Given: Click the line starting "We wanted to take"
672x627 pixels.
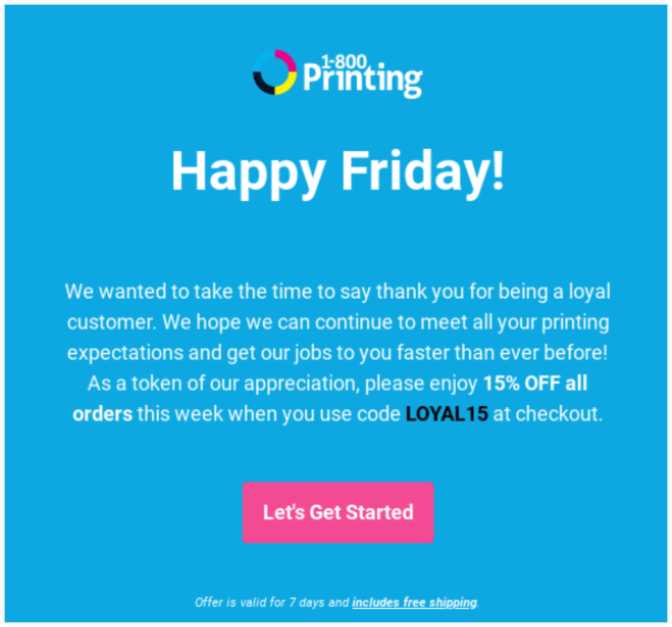Looking at the screenshot, I should click(337, 291).
